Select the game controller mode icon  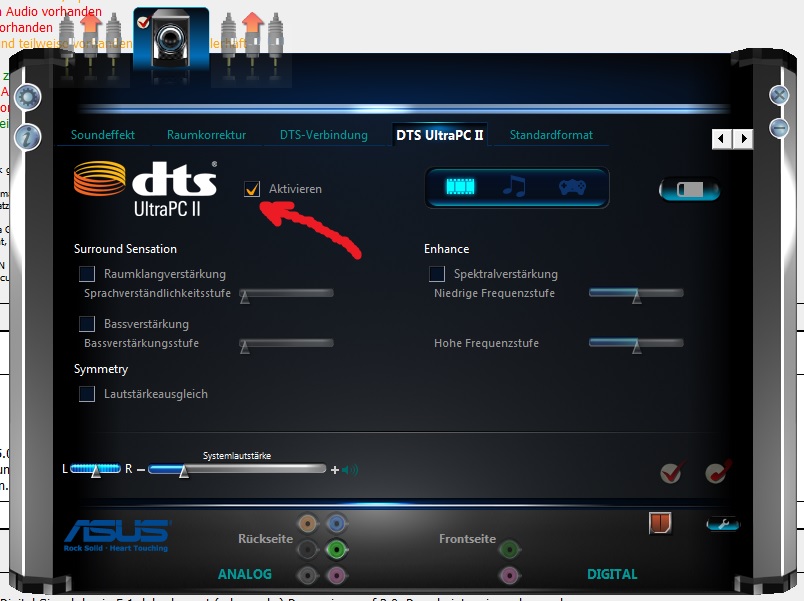tap(571, 187)
